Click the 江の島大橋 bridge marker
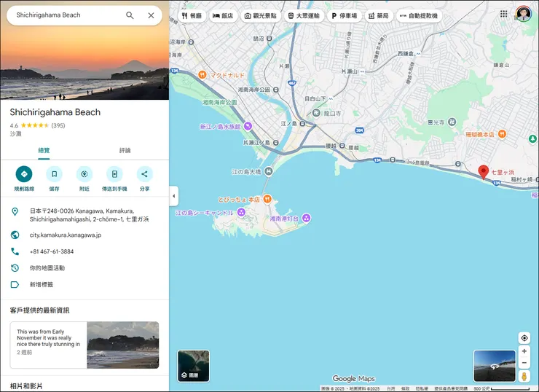 pyautogui.click(x=269, y=171)
